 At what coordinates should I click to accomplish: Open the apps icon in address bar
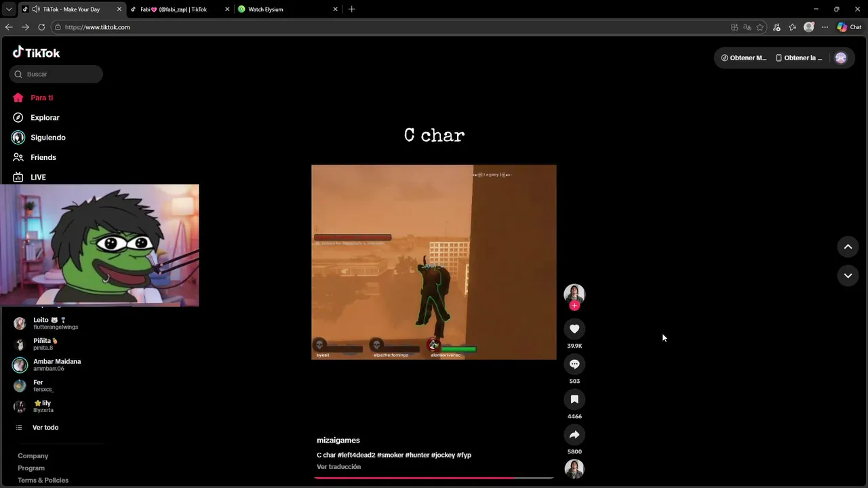pos(734,27)
